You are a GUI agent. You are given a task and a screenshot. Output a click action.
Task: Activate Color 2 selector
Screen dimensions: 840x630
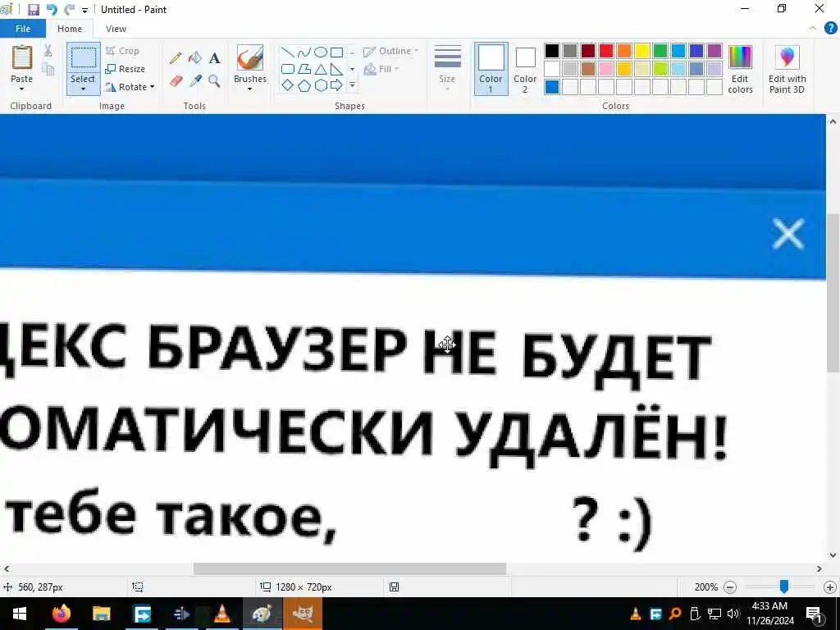(x=525, y=69)
